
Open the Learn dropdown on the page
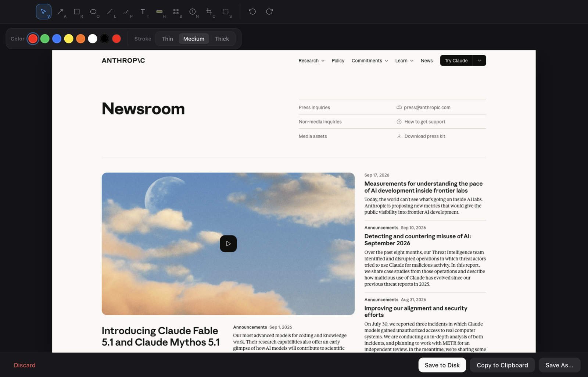[x=404, y=61]
